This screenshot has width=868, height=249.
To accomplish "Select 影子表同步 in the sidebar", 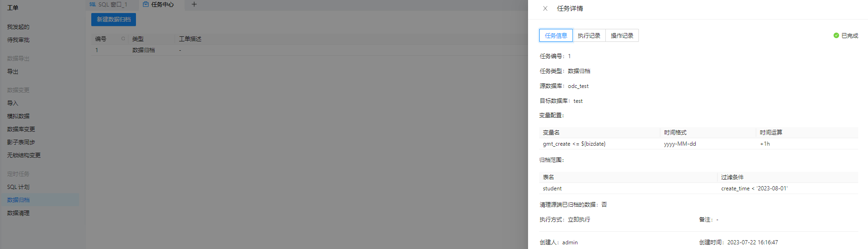I will [21, 142].
